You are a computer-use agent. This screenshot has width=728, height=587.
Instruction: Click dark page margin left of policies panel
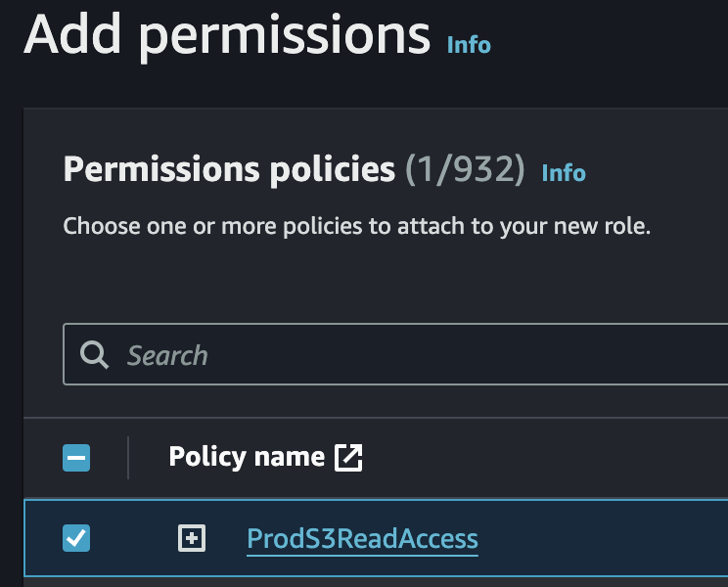[x=11, y=342]
